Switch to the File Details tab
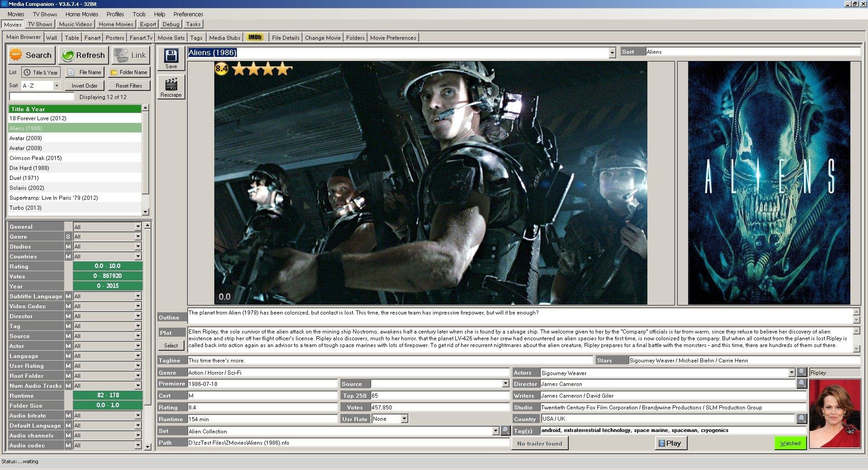Screen dimensions: 868x470 [286, 38]
